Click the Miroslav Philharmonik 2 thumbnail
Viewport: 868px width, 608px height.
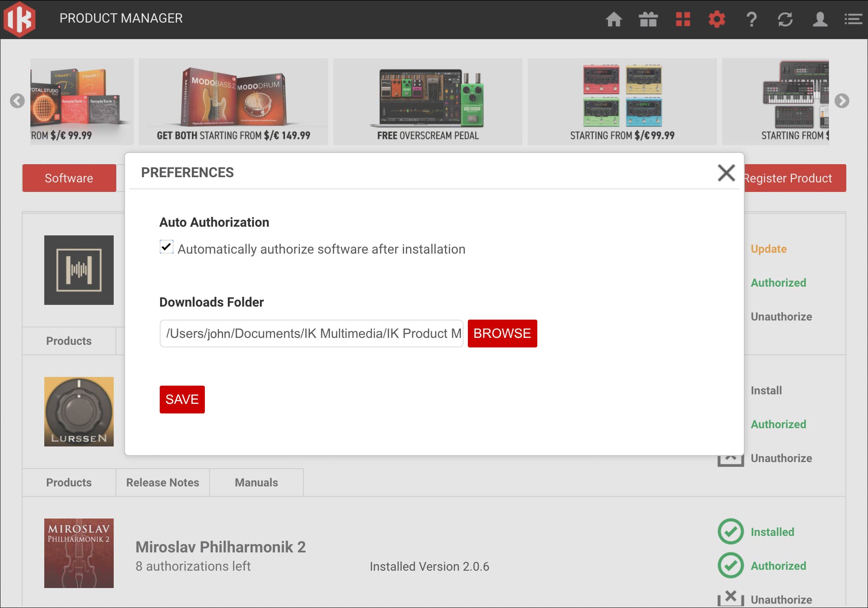pos(79,553)
